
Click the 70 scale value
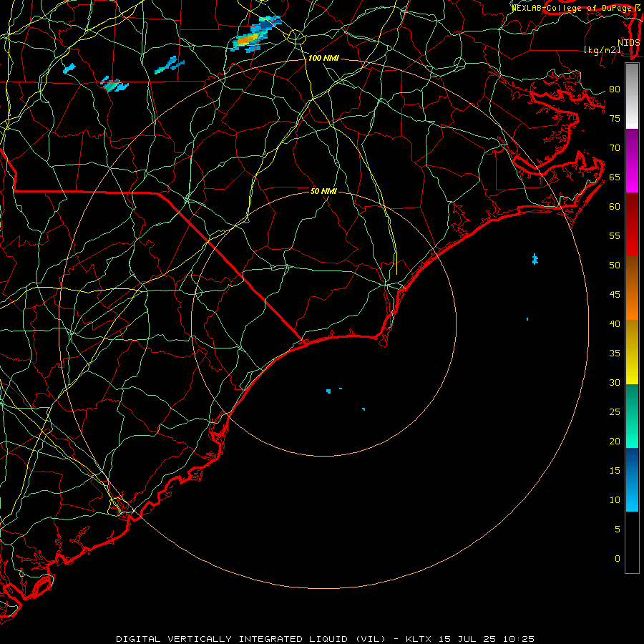pos(615,148)
